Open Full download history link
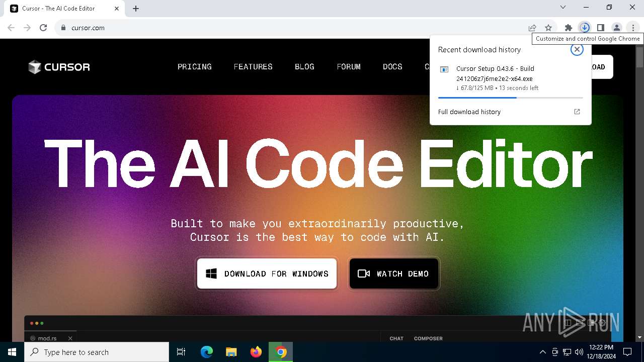Image resolution: width=644 pixels, height=362 pixels. [469, 112]
